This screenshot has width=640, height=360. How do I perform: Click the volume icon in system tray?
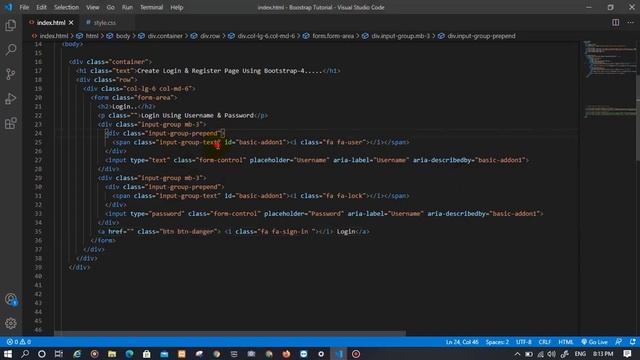point(552,354)
